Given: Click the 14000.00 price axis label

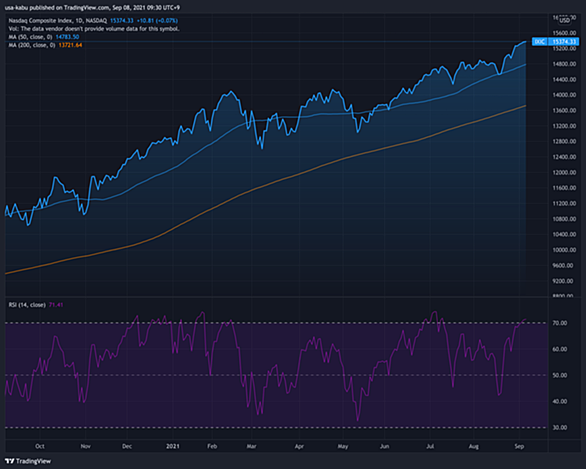Looking at the screenshot, I should coord(564,95).
